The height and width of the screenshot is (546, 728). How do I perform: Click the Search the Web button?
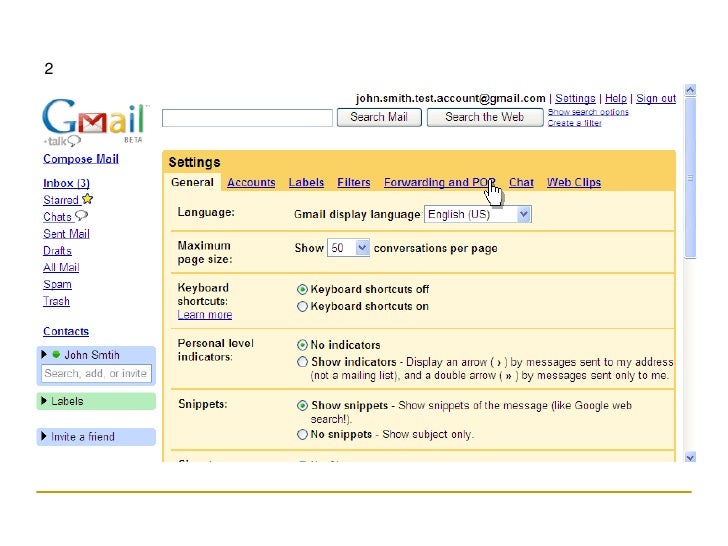485,117
